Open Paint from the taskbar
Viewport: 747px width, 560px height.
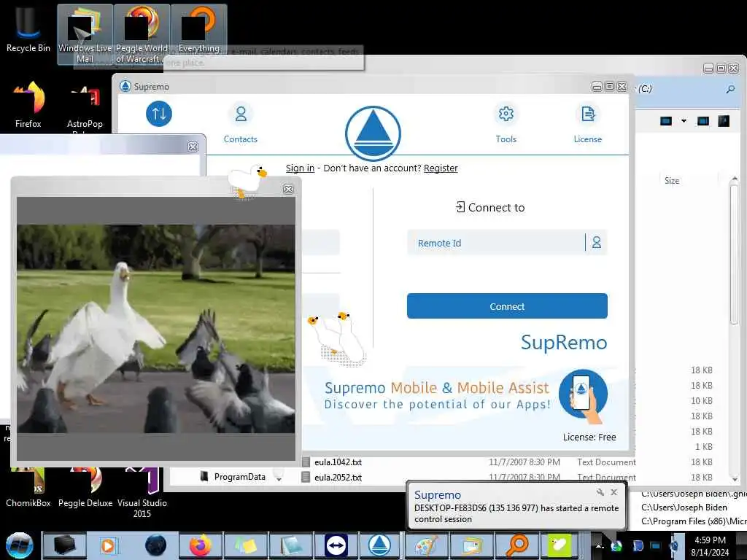(425, 545)
